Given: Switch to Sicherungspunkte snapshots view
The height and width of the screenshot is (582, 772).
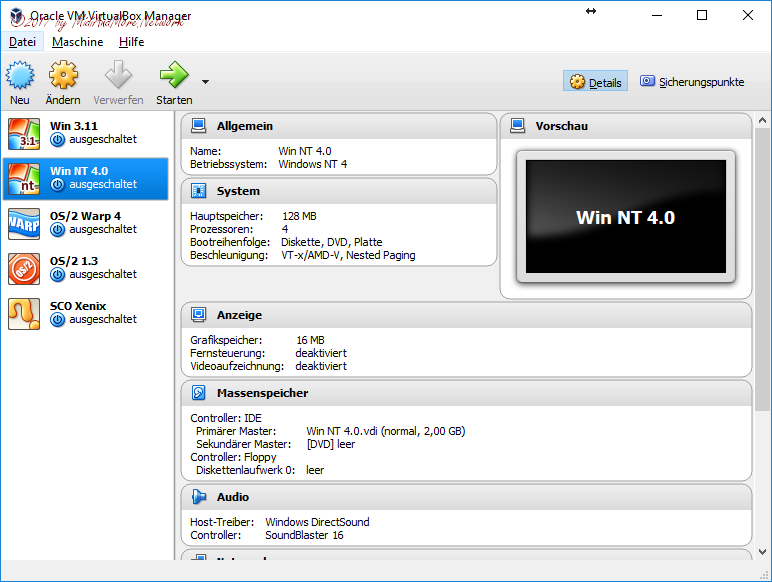Looking at the screenshot, I should click(x=692, y=82).
